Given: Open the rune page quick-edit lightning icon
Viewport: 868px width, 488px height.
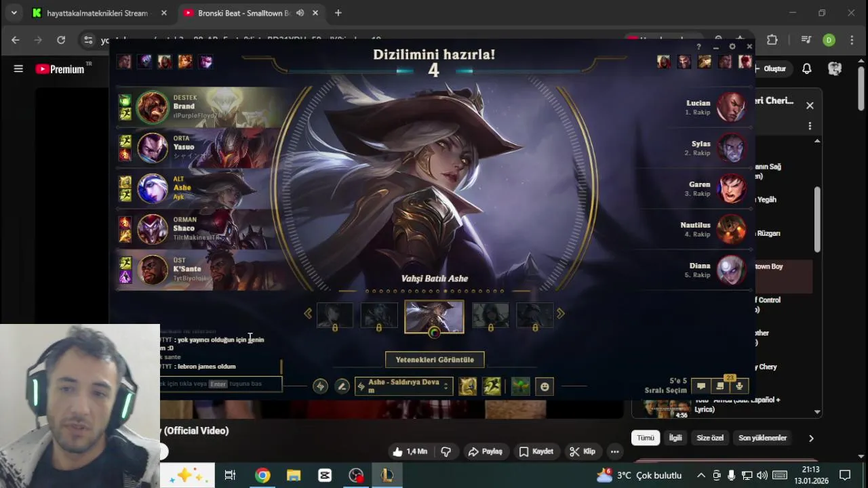Looking at the screenshot, I should click(320, 386).
